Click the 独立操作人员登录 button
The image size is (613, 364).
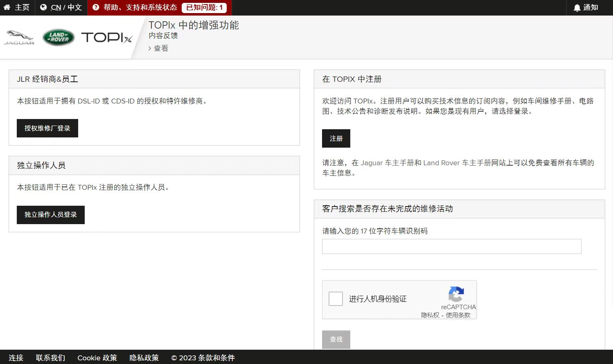tap(51, 215)
